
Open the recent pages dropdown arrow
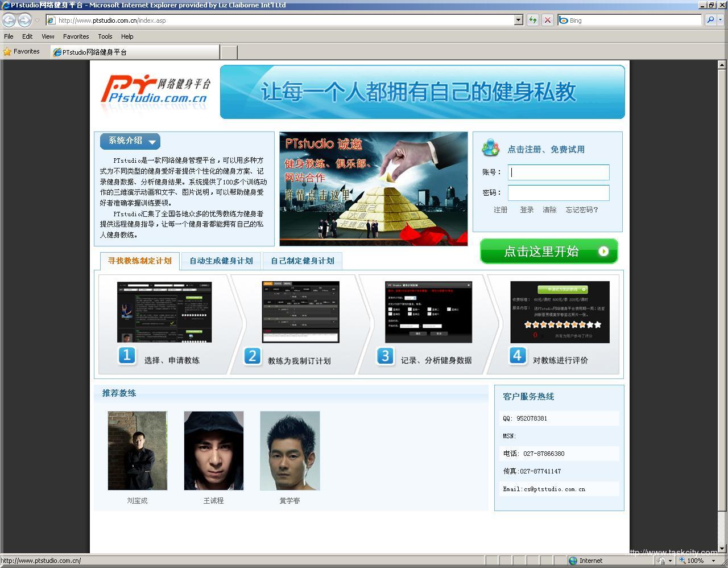point(37,20)
